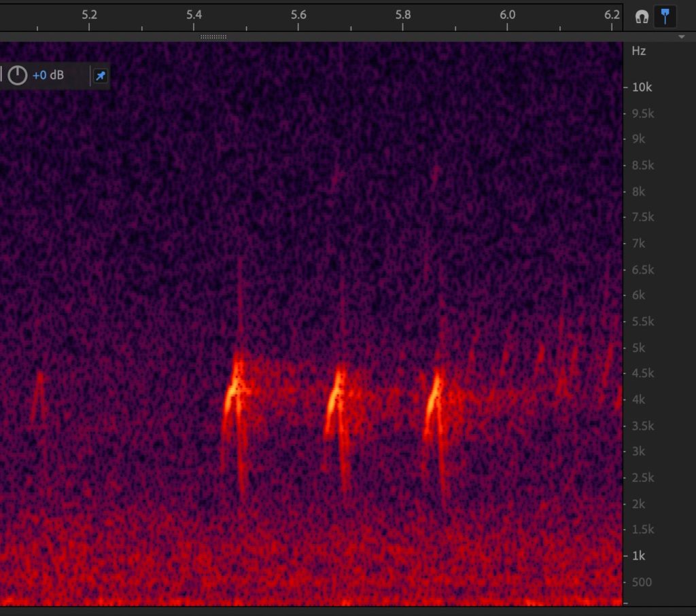Click the 3.5k frequency label
The height and width of the screenshot is (616, 696).
pos(643,426)
